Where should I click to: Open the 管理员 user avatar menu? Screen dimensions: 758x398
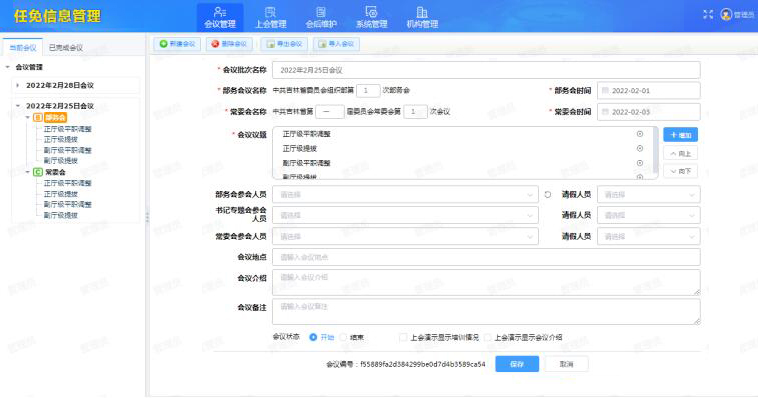737,15
